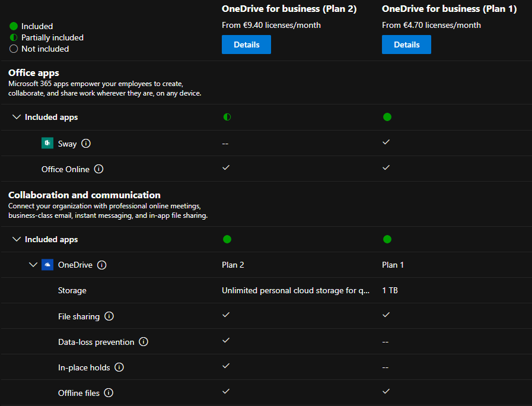Click the In-place holds row label
This screenshot has height=406, width=532.
84,367
